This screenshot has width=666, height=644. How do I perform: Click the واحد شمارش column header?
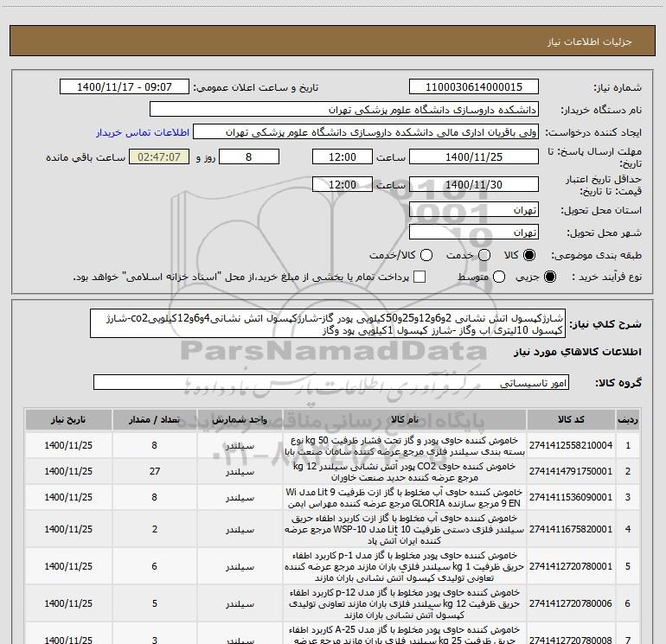pyautogui.click(x=240, y=420)
